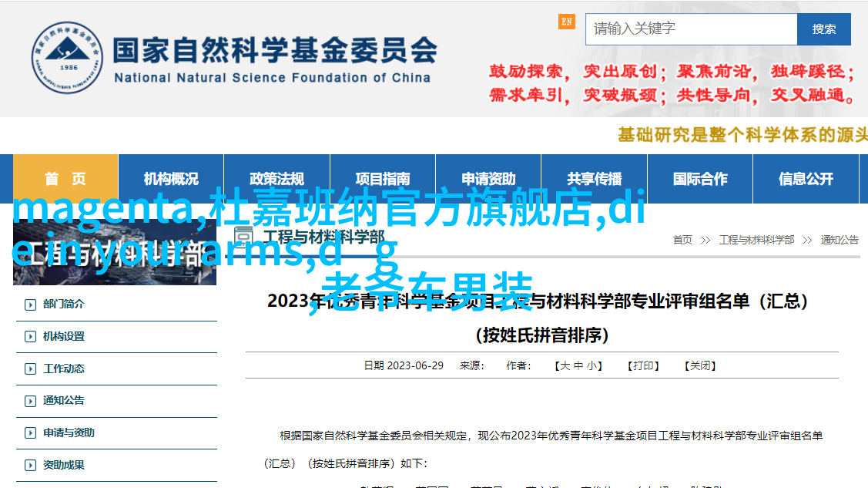Click the National Natural Science Foundation of China text
The height and width of the screenshot is (488, 868).
pos(273,78)
